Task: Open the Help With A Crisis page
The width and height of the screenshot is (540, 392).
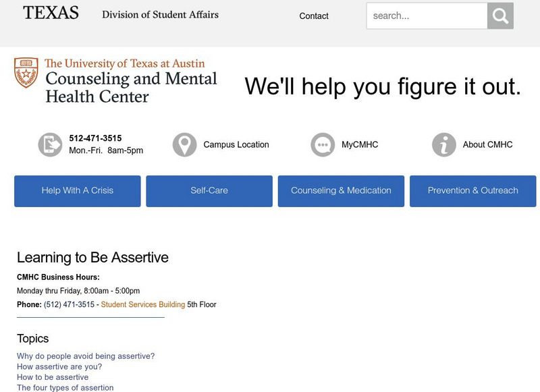Action: [76, 191]
